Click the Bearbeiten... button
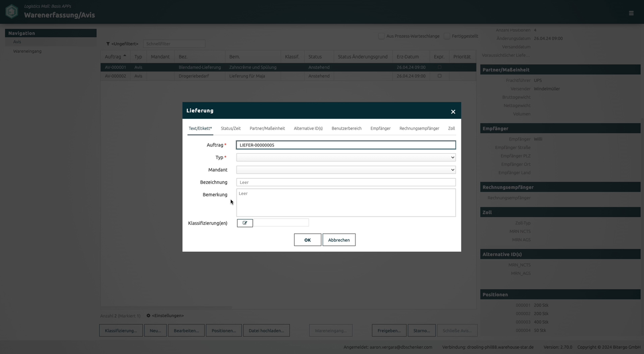 (186, 331)
